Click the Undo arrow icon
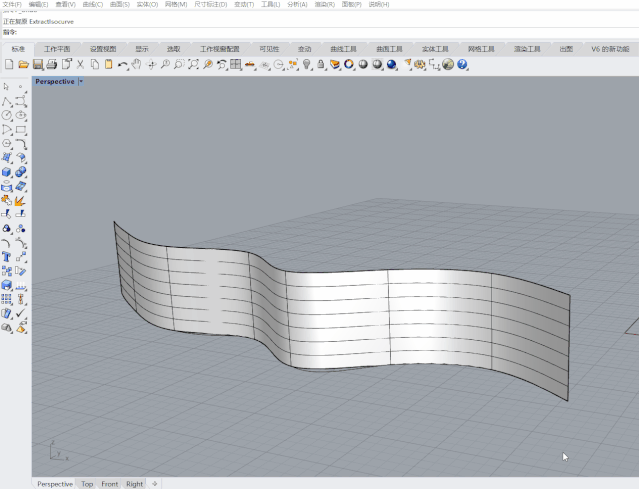Image resolution: width=639 pixels, height=489 pixels. pos(122,64)
